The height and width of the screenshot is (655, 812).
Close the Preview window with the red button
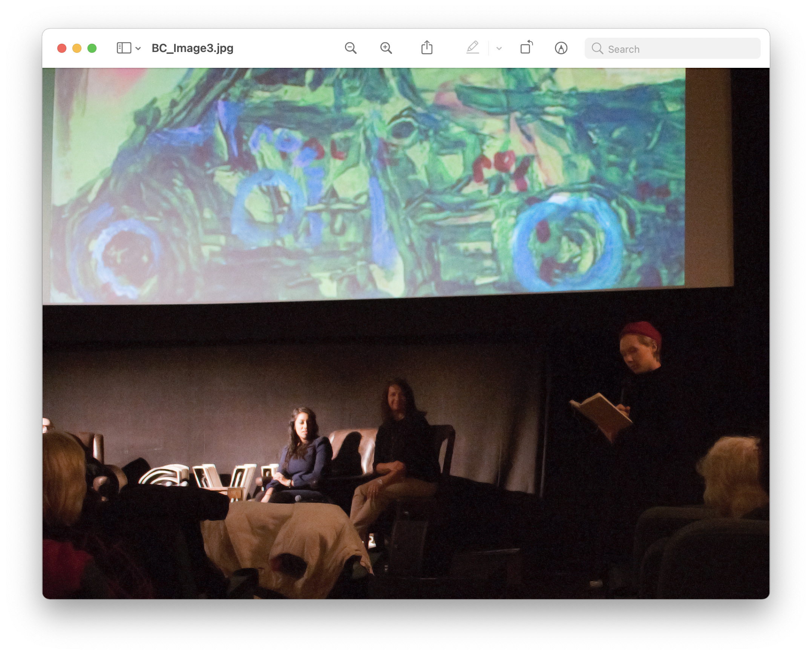(x=62, y=48)
